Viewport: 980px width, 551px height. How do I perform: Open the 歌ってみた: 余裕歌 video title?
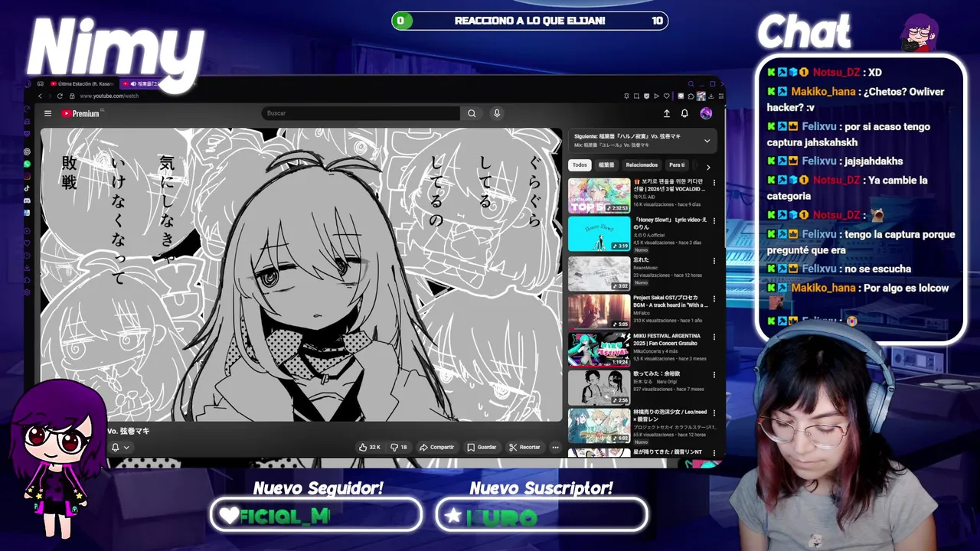pyautogui.click(x=657, y=373)
